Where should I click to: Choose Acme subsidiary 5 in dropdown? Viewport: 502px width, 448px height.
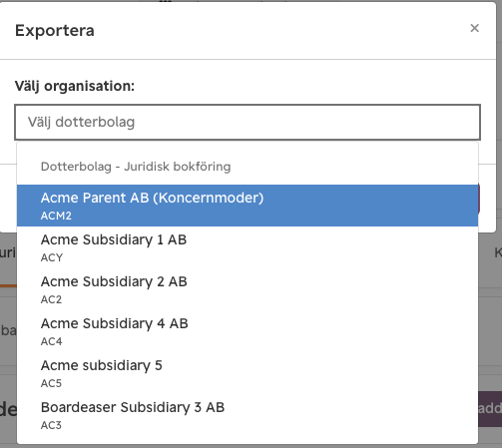(x=248, y=373)
